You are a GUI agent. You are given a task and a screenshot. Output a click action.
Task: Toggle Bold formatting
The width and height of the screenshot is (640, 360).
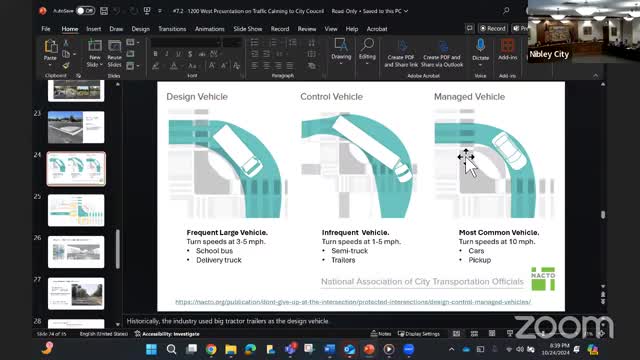(x=155, y=54)
